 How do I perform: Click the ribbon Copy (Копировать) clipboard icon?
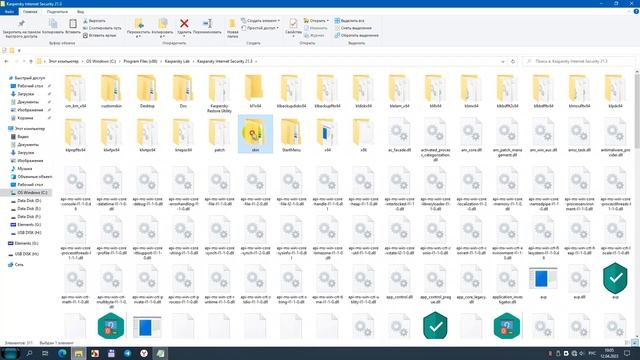pos(53,27)
